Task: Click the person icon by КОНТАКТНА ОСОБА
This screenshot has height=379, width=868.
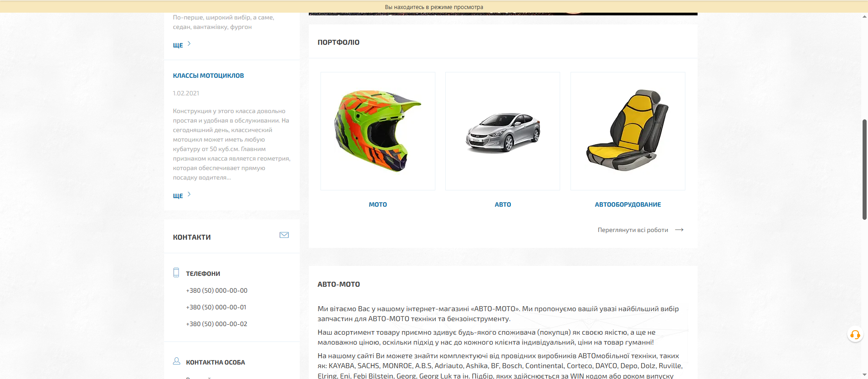Action: tap(176, 361)
